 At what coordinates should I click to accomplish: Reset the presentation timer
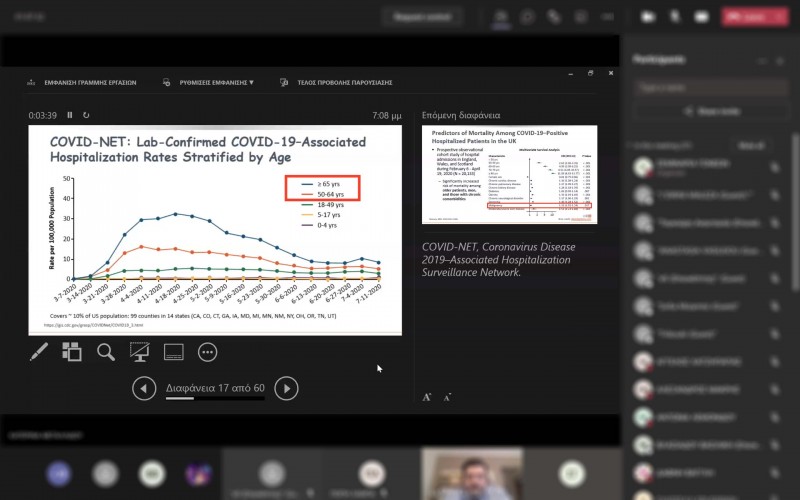tap(86, 115)
